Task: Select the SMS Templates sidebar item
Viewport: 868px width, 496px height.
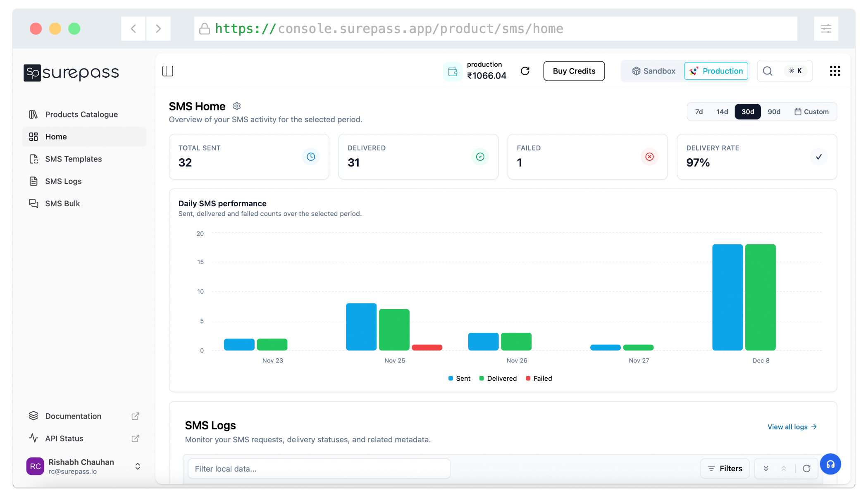Action: (73, 159)
